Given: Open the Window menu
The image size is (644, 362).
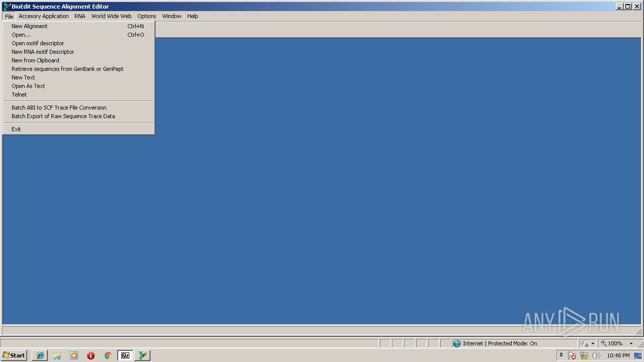Looking at the screenshot, I should click(x=172, y=16).
